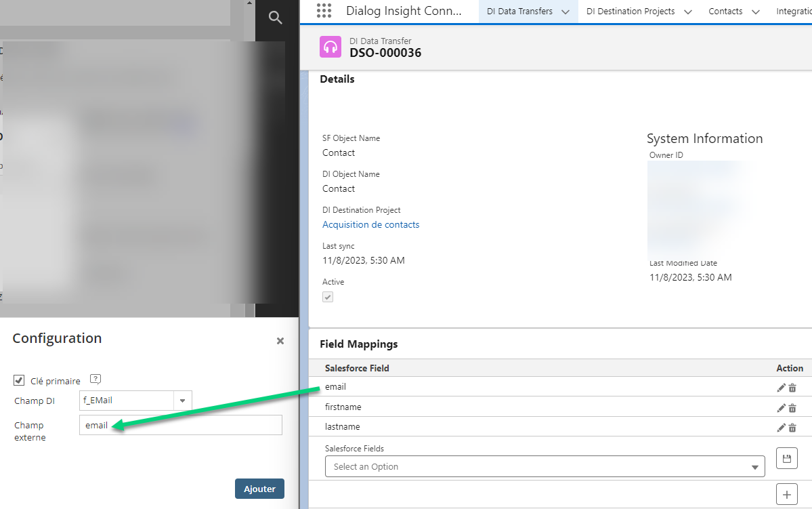Click the Details section heading
812x509 pixels.
[x=337, y=79]
